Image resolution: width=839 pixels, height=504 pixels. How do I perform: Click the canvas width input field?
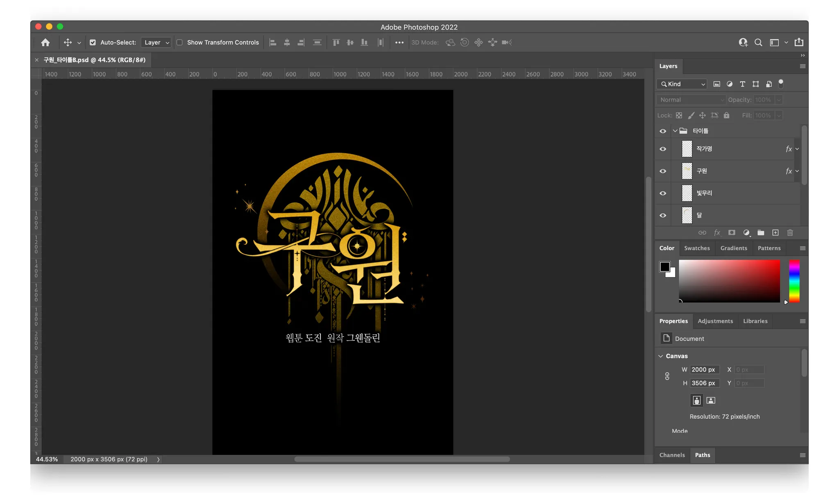click(x=704, y=370)
